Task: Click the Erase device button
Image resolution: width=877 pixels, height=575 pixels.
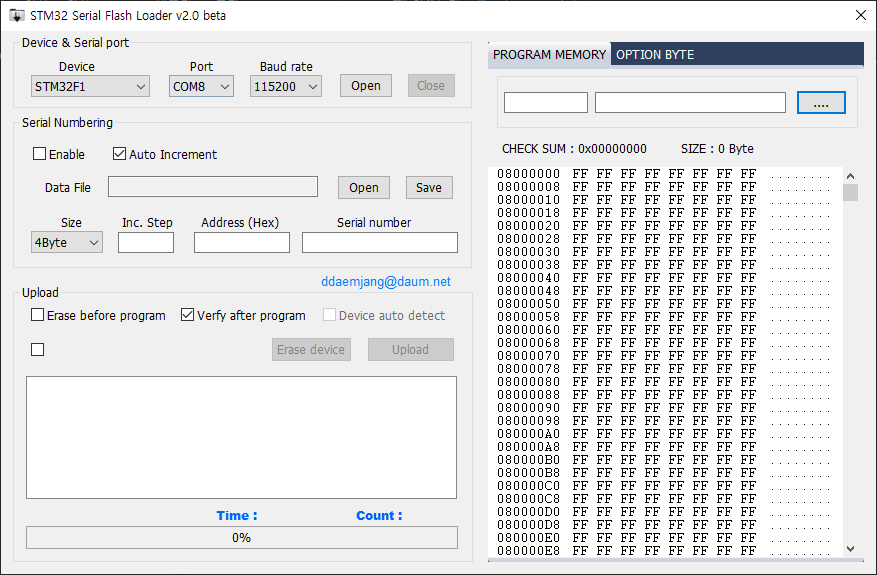Action: coord(311,350)
